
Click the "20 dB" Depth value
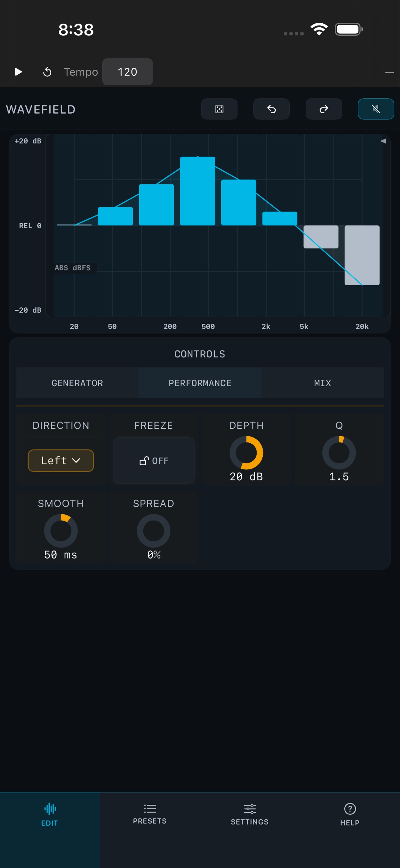[x=246, y=477]
